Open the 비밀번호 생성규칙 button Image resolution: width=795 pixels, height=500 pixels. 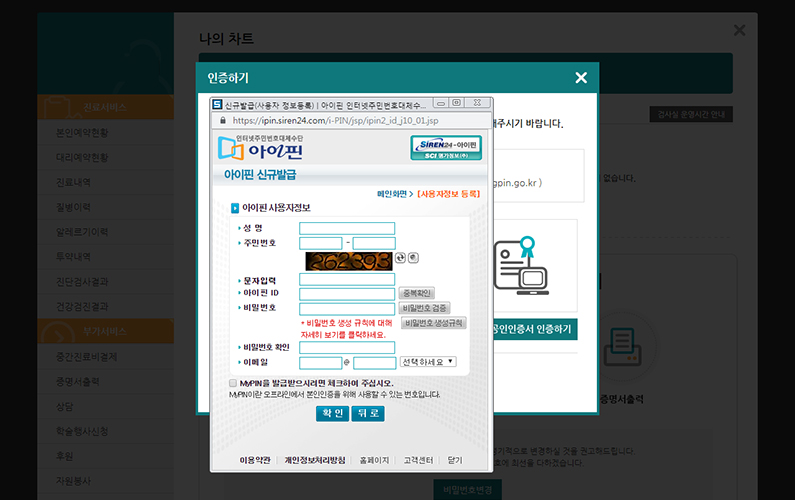pyautogui.click(x=433, y=323)
